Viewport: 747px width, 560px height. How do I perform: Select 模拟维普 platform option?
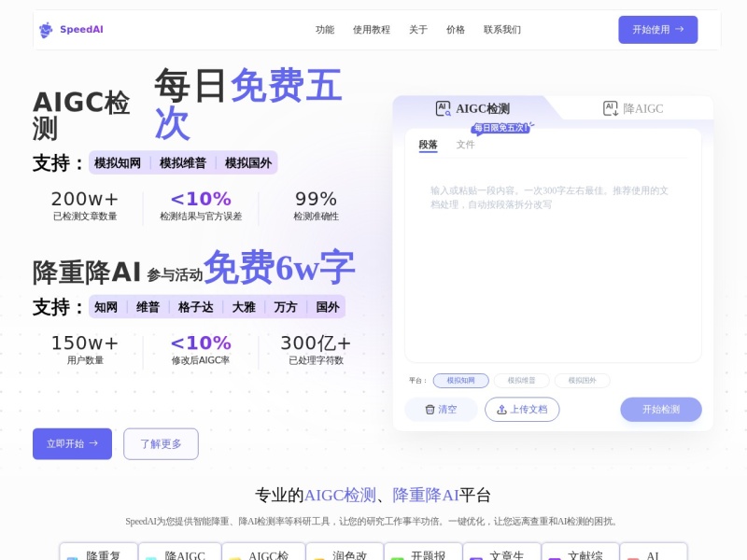[x=521, y=381]
